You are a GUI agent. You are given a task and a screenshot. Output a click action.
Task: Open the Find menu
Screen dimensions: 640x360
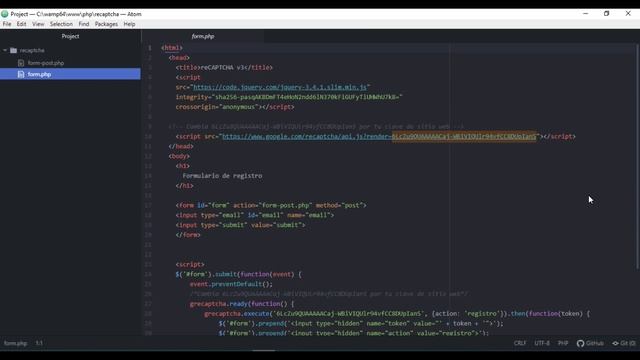coord(84,24)
